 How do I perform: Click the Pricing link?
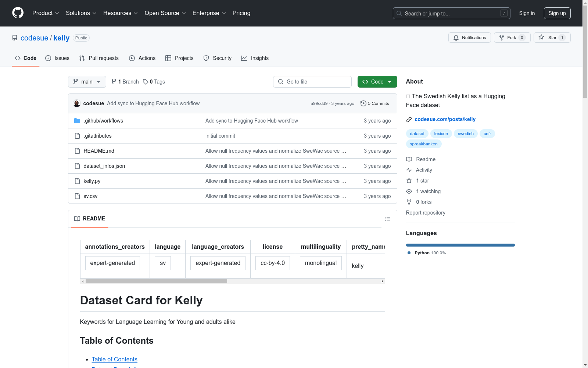coord(241,13)
